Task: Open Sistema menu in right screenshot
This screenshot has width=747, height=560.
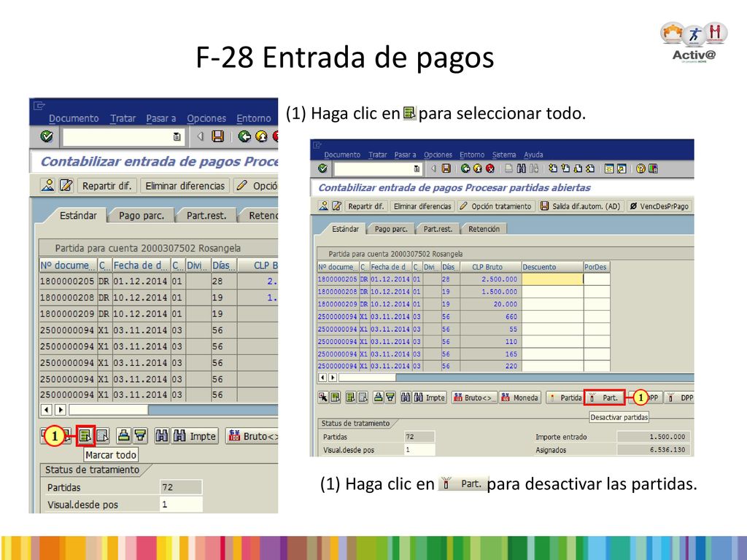Action: pos(504,155)
